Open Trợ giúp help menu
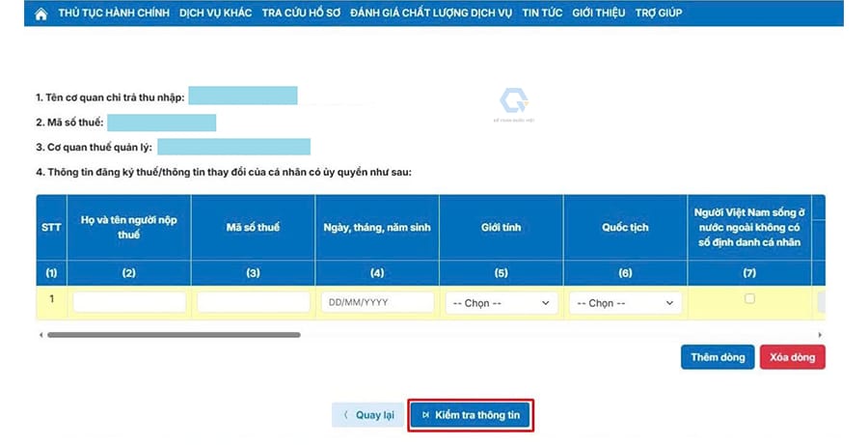This screenshot has height=445, width=868. tap(657, 14)
